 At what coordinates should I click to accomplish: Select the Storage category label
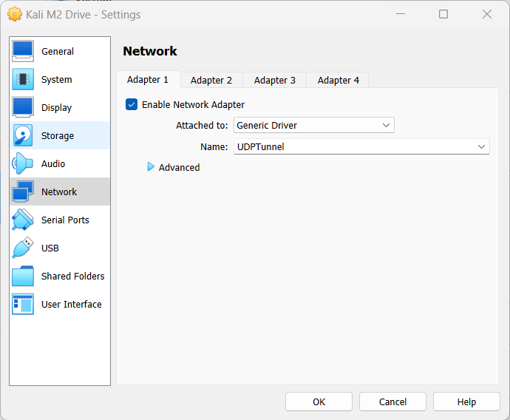58,135
